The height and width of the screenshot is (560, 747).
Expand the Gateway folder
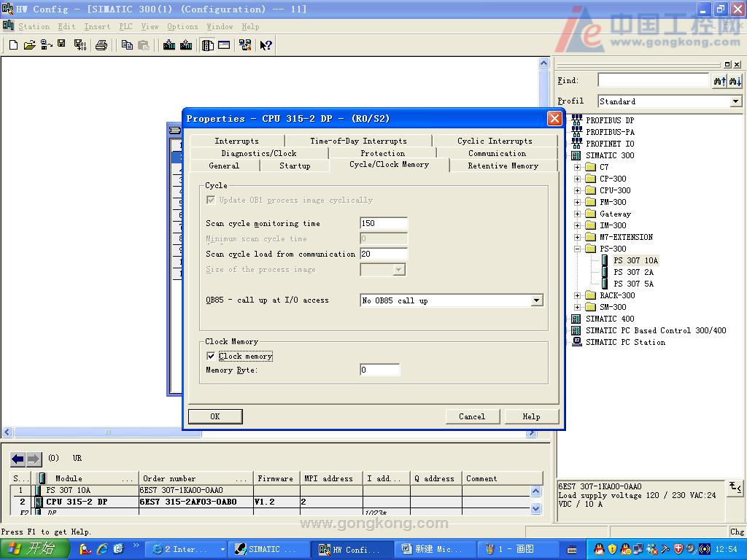click(578, 214)
